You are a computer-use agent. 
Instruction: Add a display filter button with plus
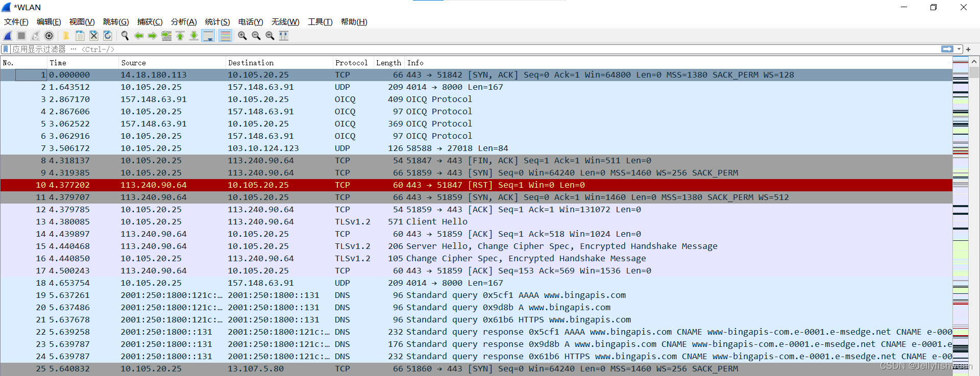pyautogui.click(x=968, y=49)
